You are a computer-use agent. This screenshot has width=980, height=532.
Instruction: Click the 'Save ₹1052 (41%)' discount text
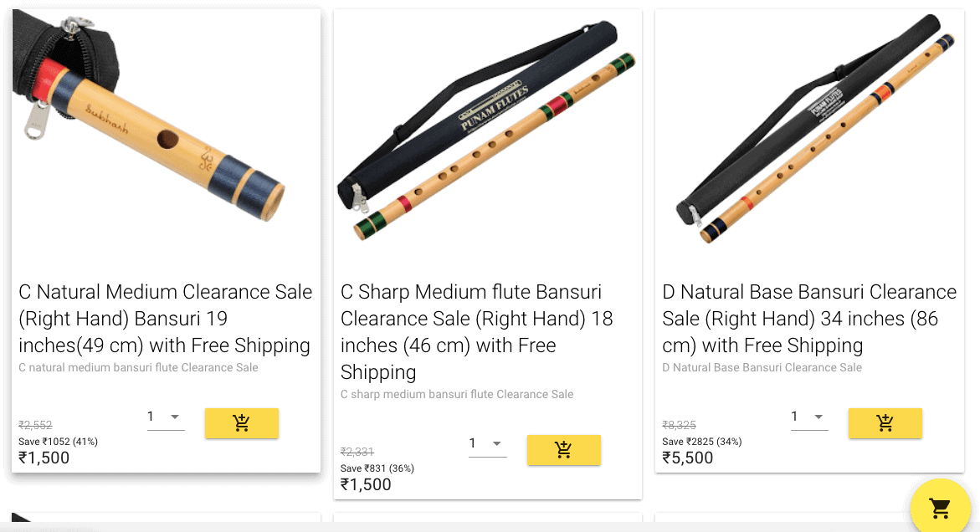pos(58,442)
